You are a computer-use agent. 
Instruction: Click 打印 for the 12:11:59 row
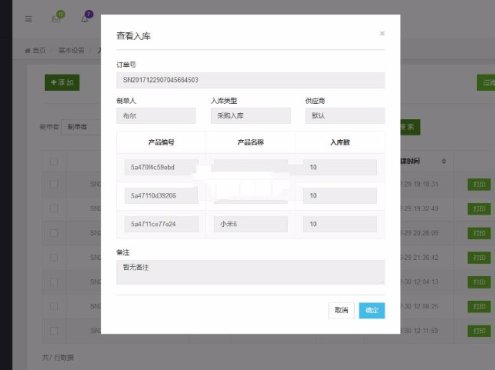[x=479, y=331]
